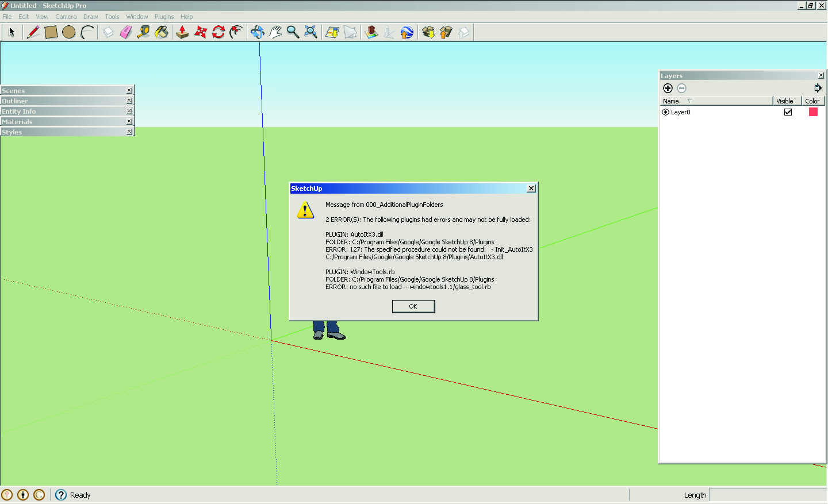Click the Zoom Extents icon
This screenshot has height=504, width=828.
310,32
